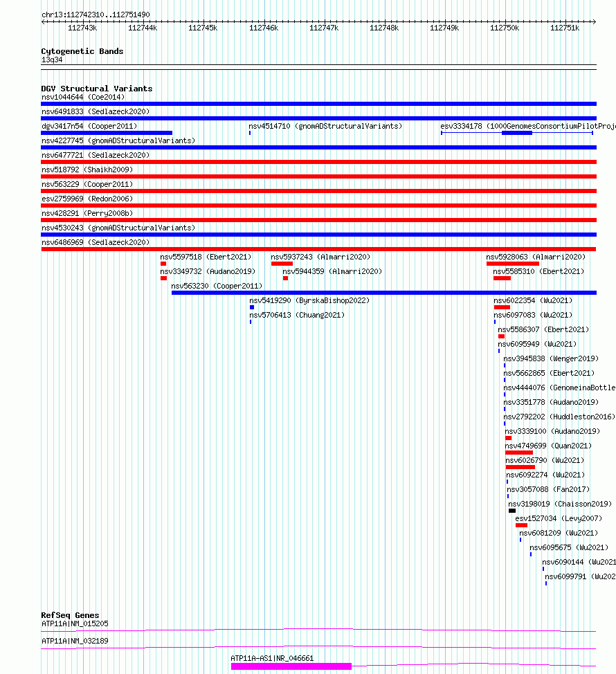This screenshot has width=616, height=674.
Task: Select esv1527034 (Levy2007) label
Action: [x=559, y=519]
